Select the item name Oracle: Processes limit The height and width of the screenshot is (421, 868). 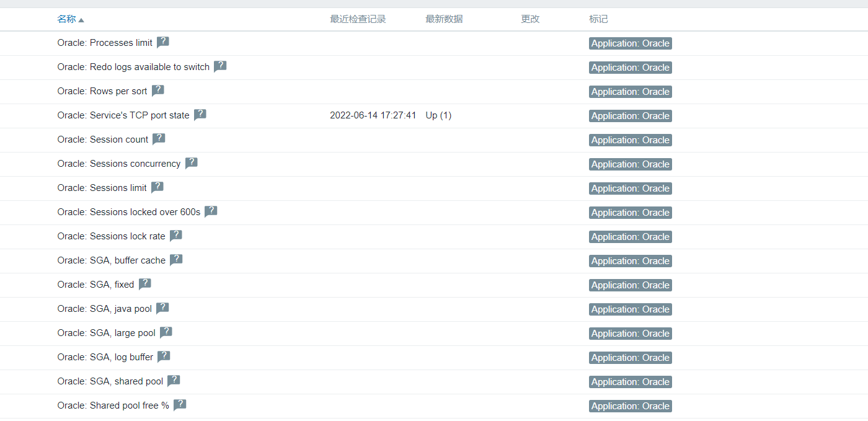105,43
